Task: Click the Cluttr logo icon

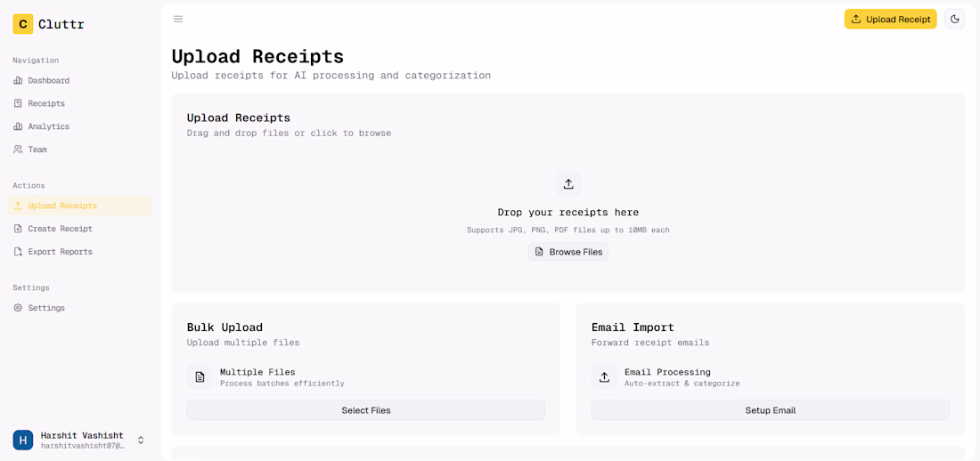Action: pos(23,24)
